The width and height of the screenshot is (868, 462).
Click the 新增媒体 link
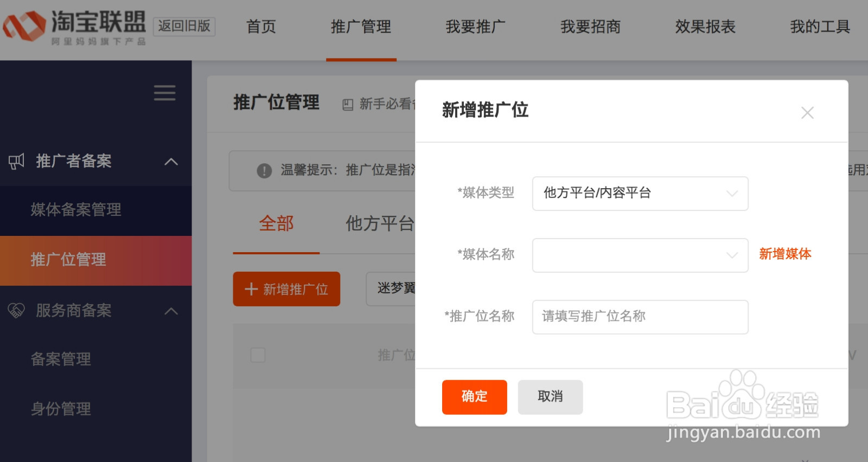point(785,254)
